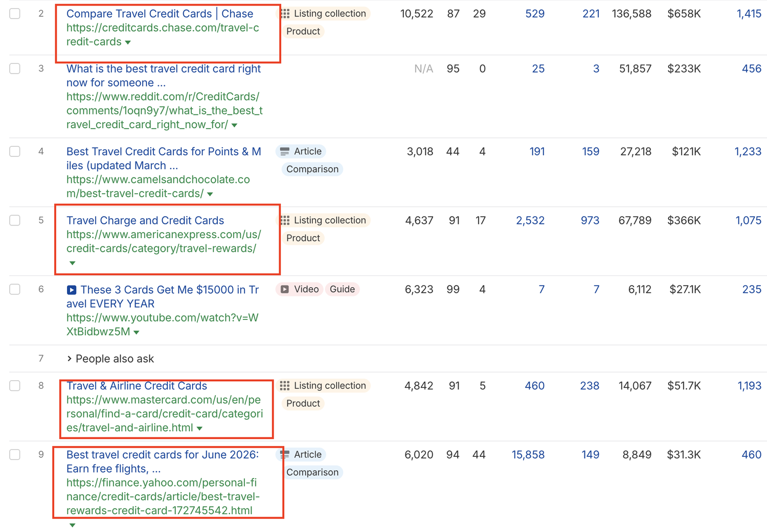Open the 973 value in the Amex row

coord(590,220)
